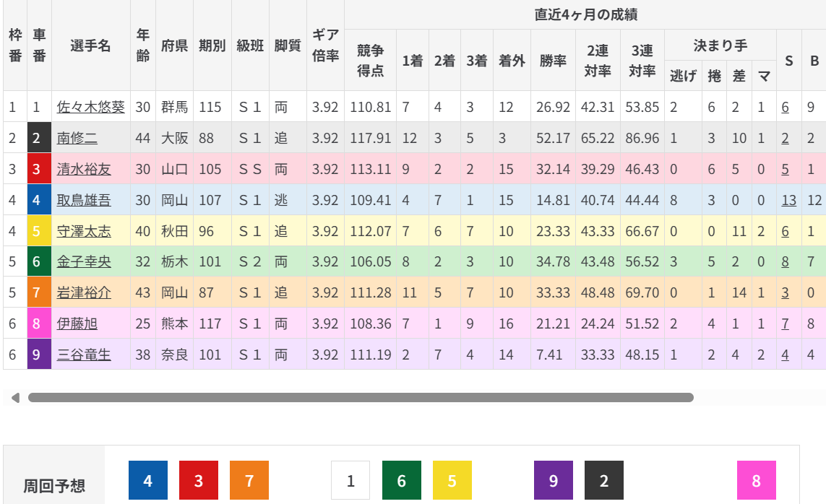
Task: Click purple number 9 badge in 周回予想
Action: (x=554, y=480)
